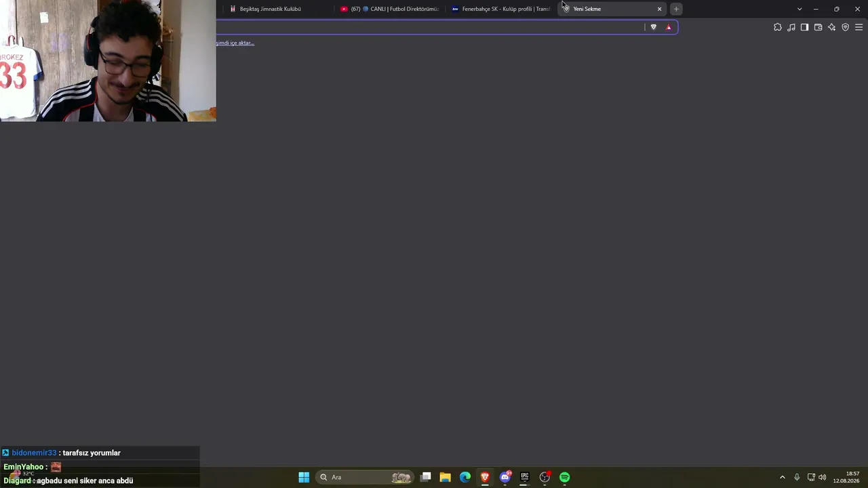
Task: Open Task View on the taskbar
Action: tap(426, 477)
